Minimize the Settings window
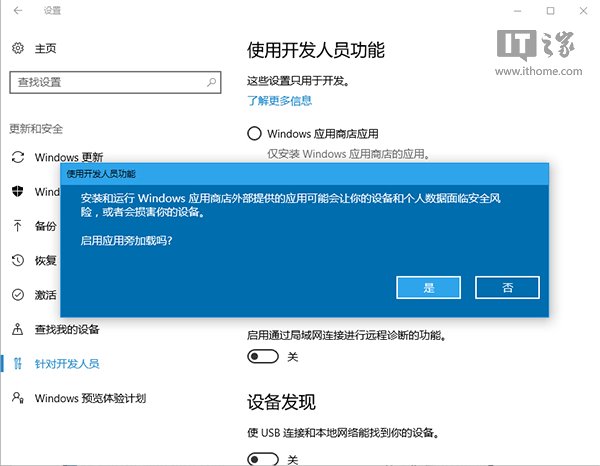 coord(517,11)
